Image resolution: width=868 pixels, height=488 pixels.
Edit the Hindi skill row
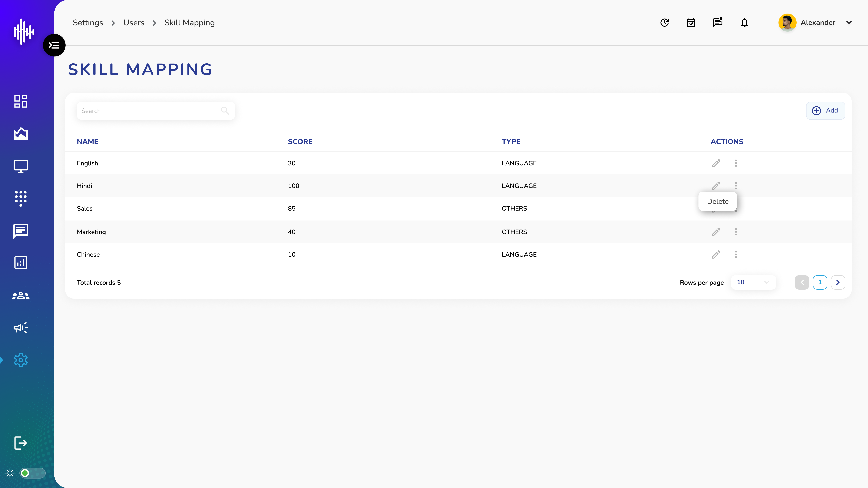(x=716, y=186)
